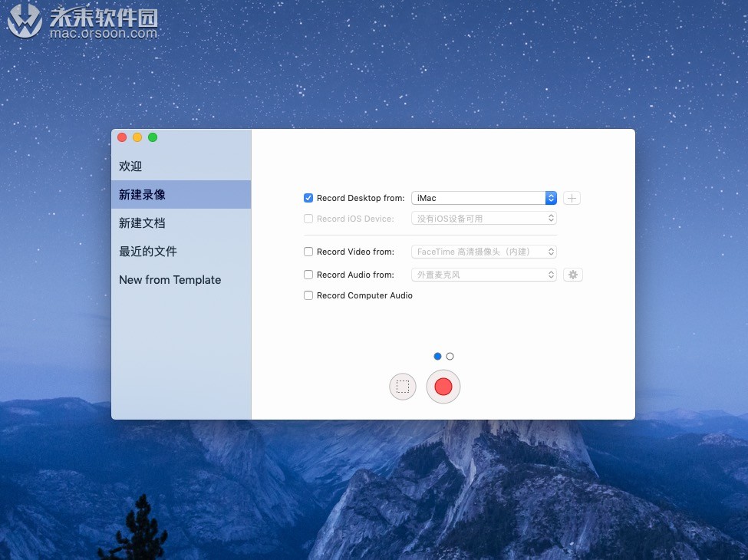748x560 pixels.
Task: Open the 外置麦克风 microphone dropdown
Action: [x=483, y=275]
